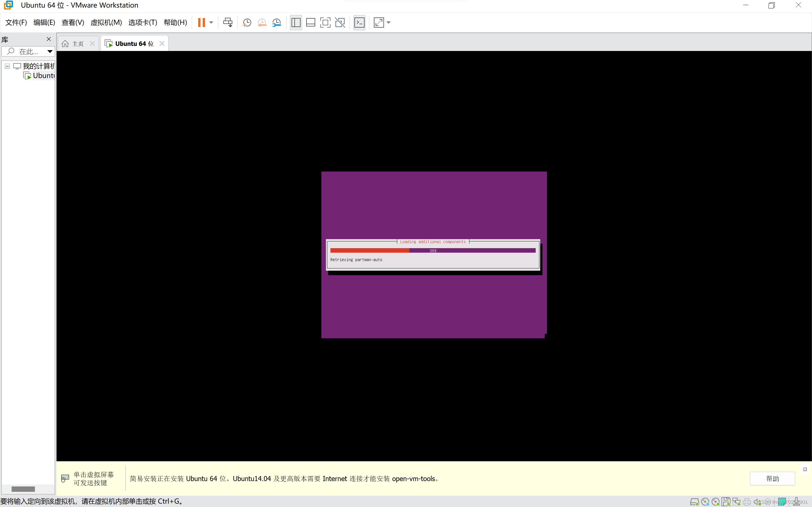812x507 pixels.
Task: Pause the virtual machine
Action: tap(201, 23)
